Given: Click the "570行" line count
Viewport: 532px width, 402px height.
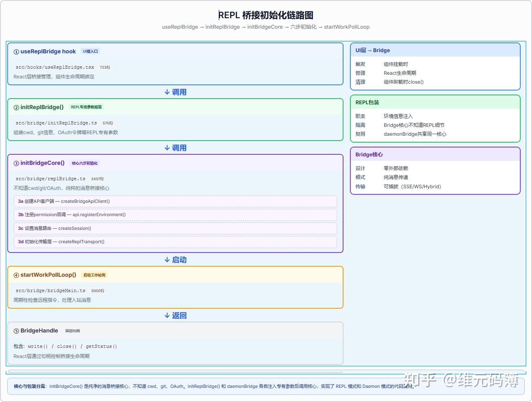Looking at the screenshot, I should click(108, 123).
